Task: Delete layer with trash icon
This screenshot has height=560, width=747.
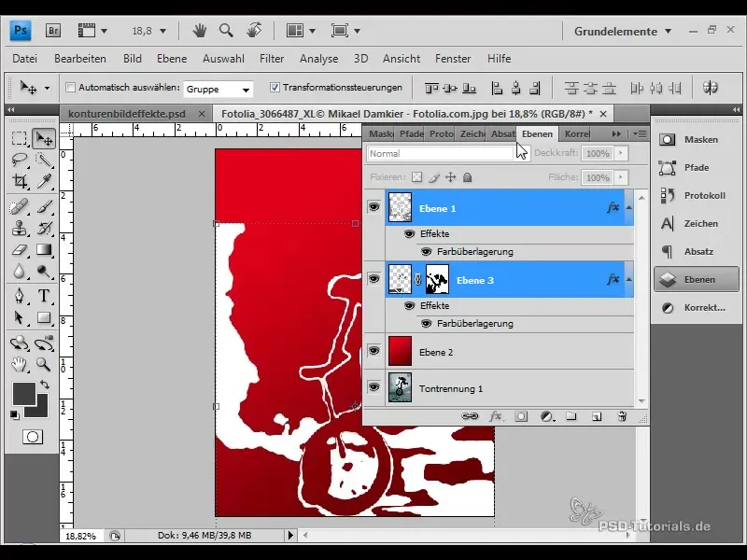Action: pos(622,416)
